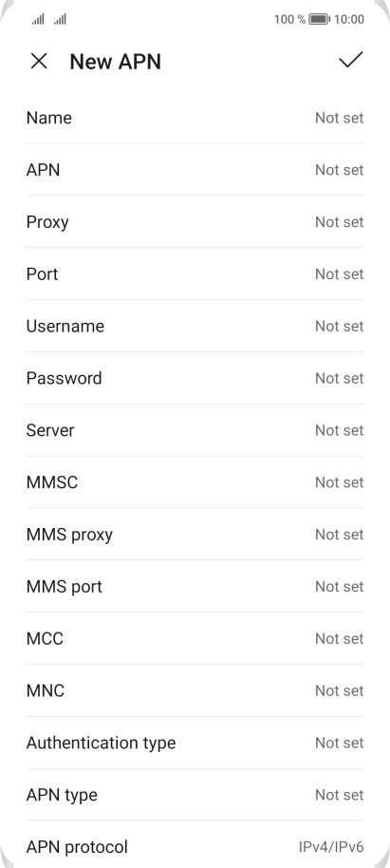
Task: Tap the X icon to discard new APN
Action: (39, 62)
